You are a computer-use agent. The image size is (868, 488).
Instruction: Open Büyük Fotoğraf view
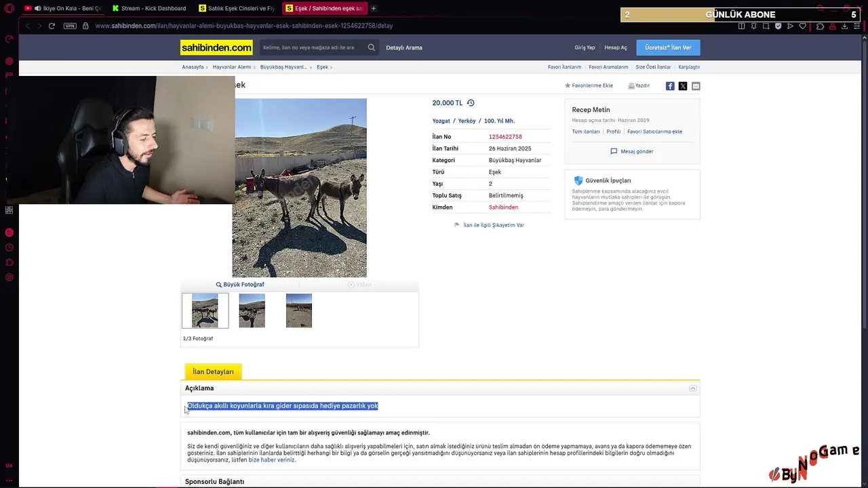tap(240, 285)
